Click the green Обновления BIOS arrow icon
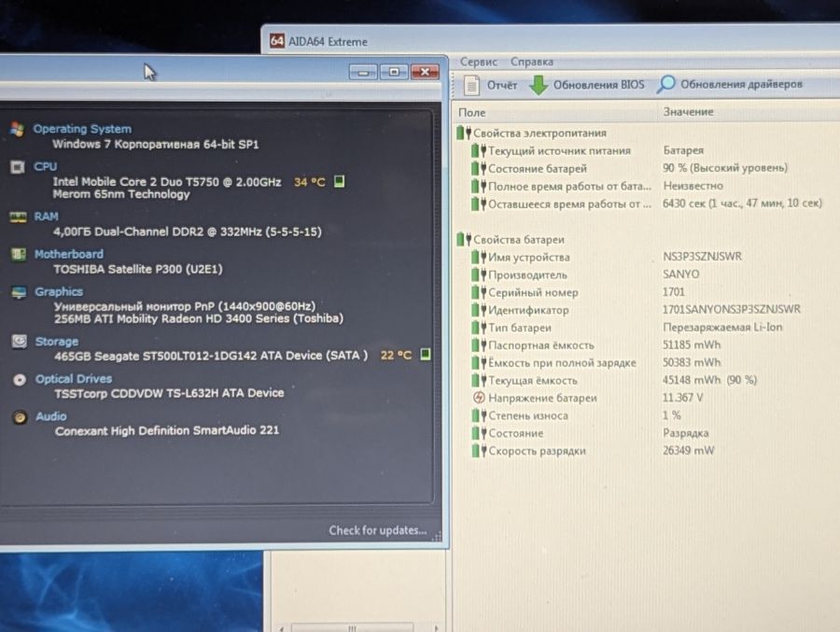 pos(539,85)
